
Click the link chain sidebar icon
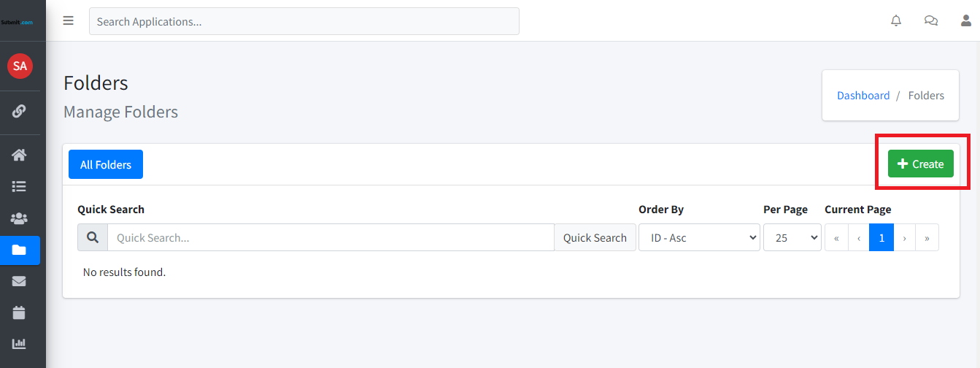pos(20,111)
